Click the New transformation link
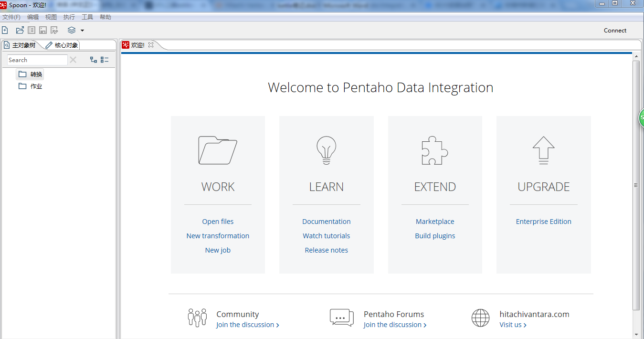Image resolution: width=644 pixels, height=339 pixels. (x=218, y=236)
